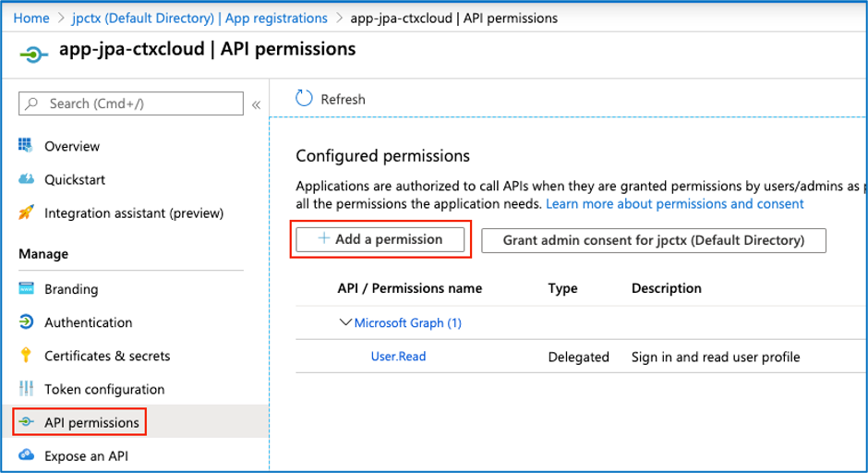Click the Certificates & secrets key icon

[x=26, y=356]
